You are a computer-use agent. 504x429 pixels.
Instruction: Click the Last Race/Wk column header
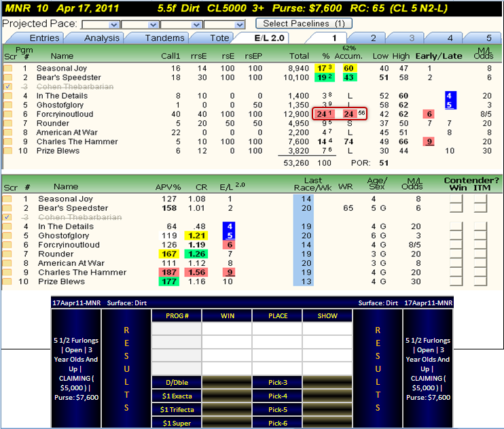click(312, 184)
